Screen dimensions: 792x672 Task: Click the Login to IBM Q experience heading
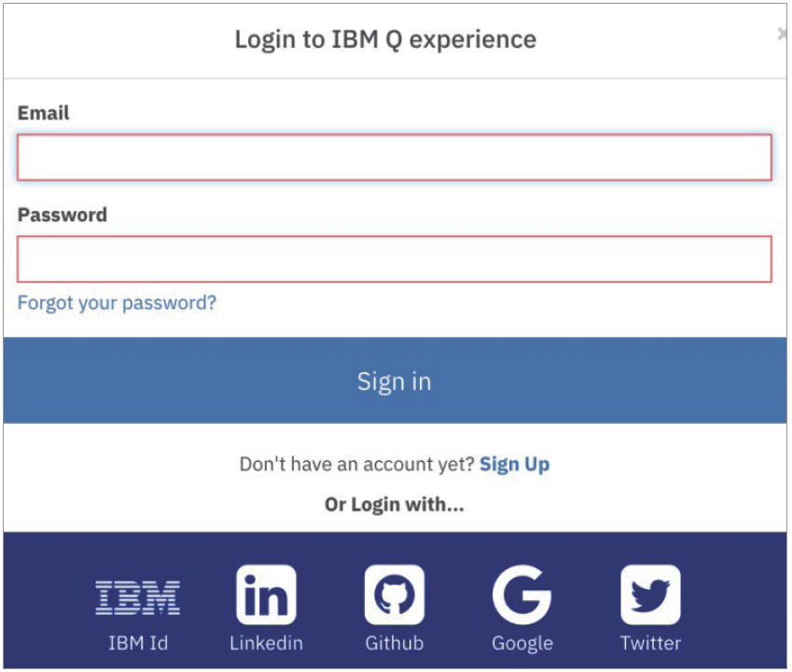click(385, 40)
